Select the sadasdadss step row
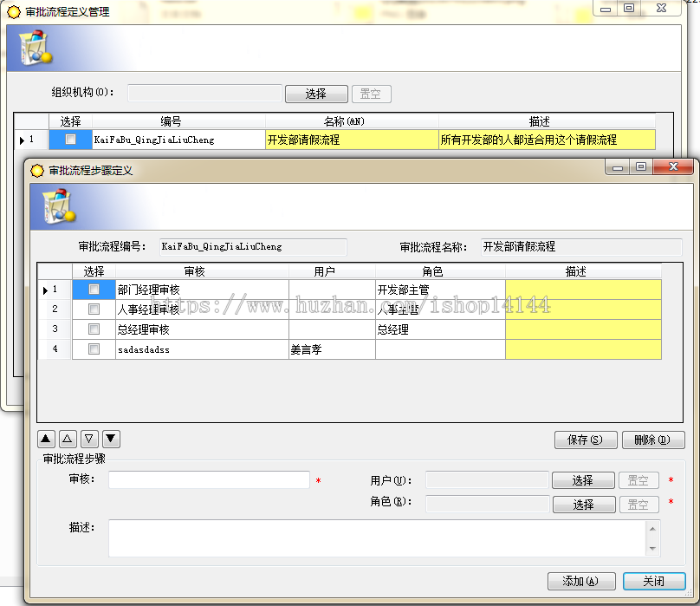The image size is (700, 606). [x=173, y=349]
